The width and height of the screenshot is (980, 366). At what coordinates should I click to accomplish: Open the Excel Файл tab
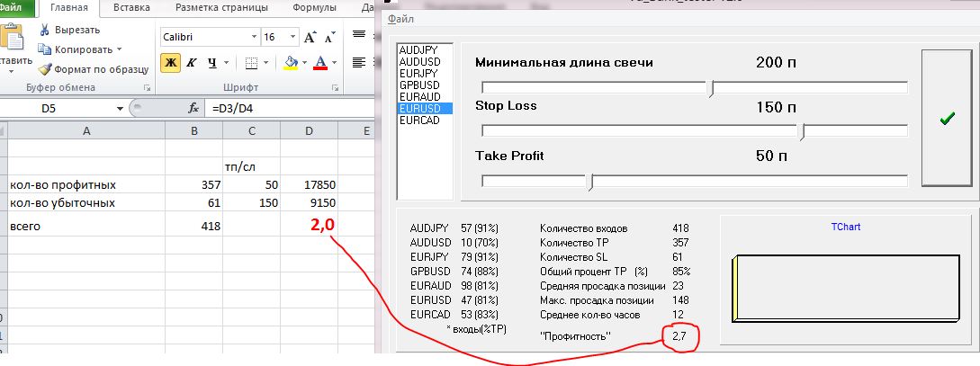point(11,7)
